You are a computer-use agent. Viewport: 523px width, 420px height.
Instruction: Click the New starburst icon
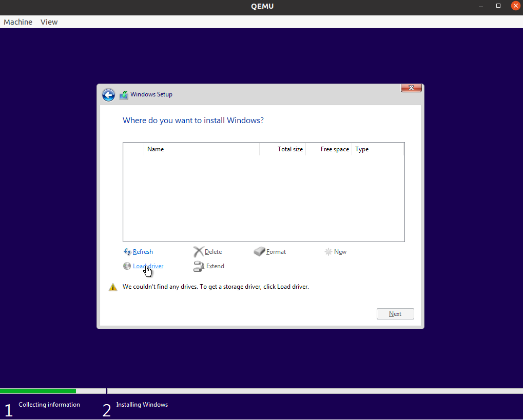click(x=328, y=252)
